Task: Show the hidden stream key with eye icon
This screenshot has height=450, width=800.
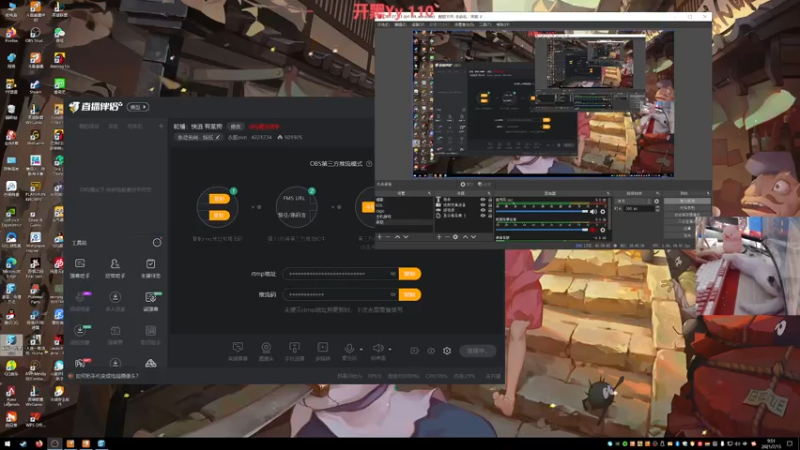Action: tap(392, 294)
